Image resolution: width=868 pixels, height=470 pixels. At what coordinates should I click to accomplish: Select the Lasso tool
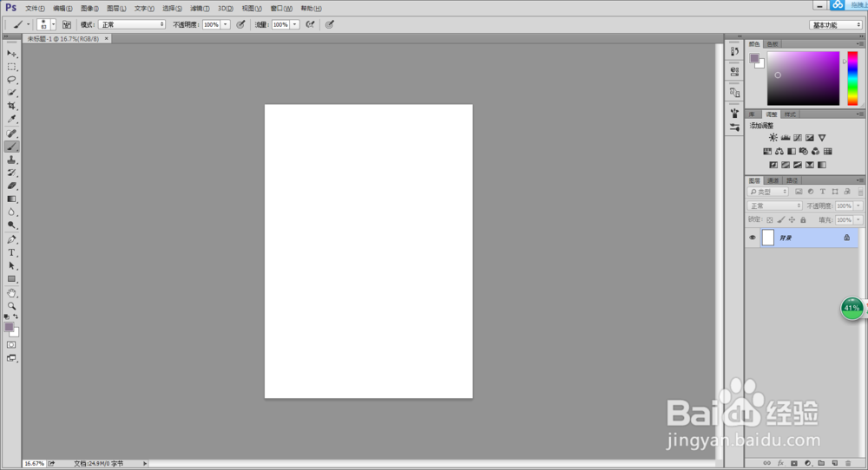[x=11, y=80]
